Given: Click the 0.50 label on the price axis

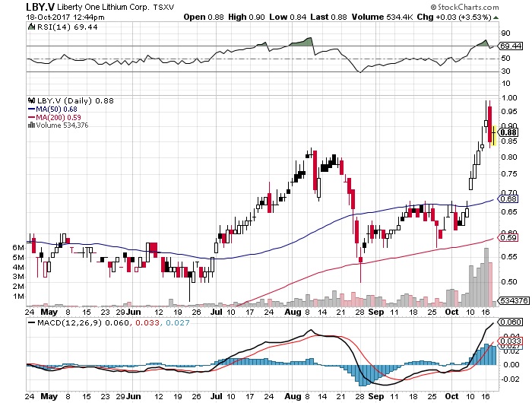Looking at the screenshot, I should tap(509, 282).
